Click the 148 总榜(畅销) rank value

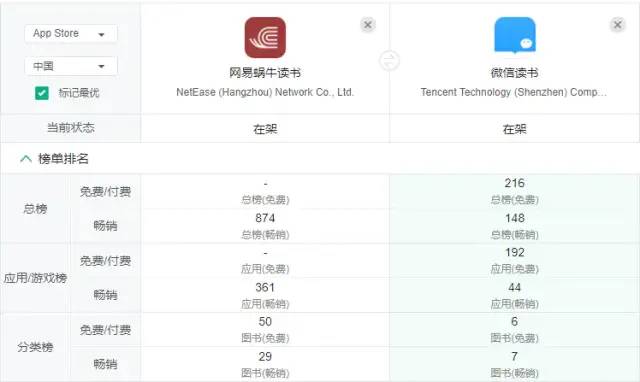pyautogui.click(x=515, y=218)
